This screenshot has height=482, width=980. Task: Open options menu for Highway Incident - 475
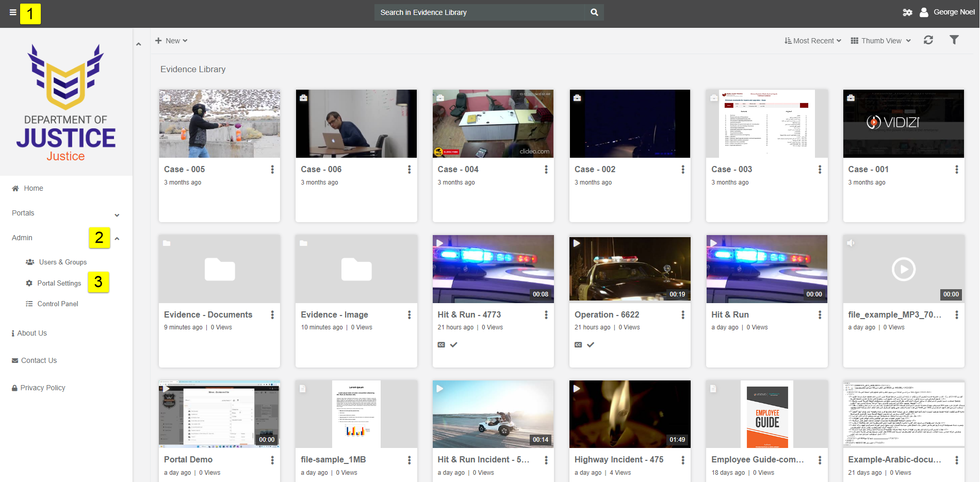click(683, 460)
